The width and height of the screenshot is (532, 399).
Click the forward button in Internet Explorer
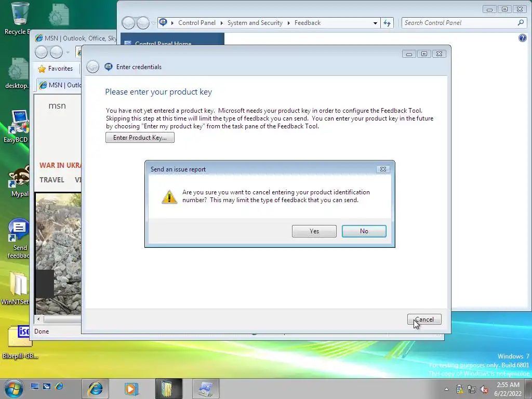pyautogui.click(x=56, y=52)
